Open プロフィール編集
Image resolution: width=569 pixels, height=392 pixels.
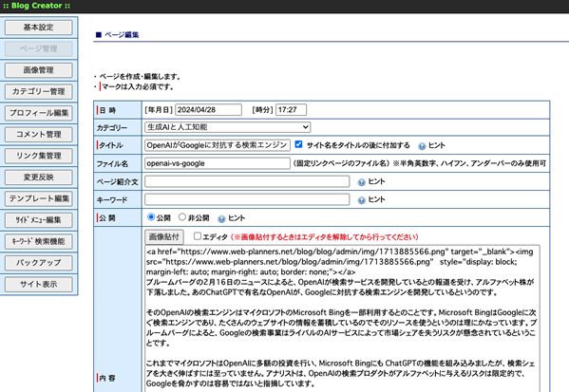coord(38,113)
